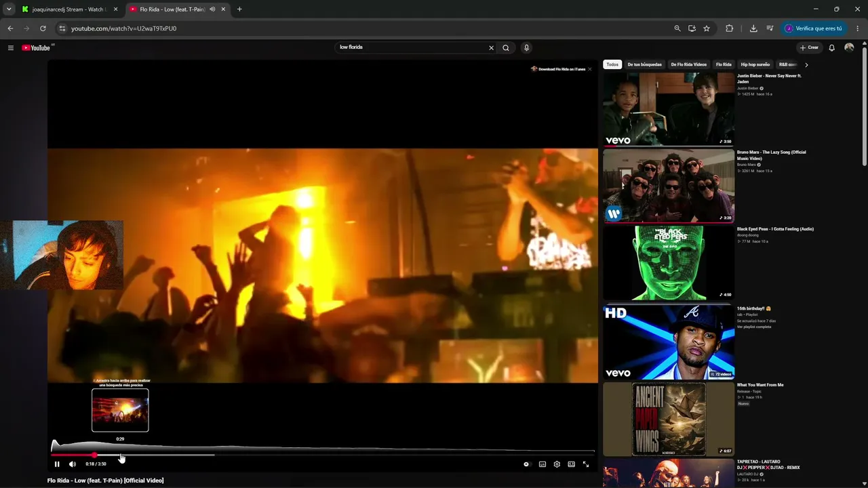Open Bruno Mars Lazy Song thumbnail
The height and width of the screenshot is (488, 868).
coord(669,186)
